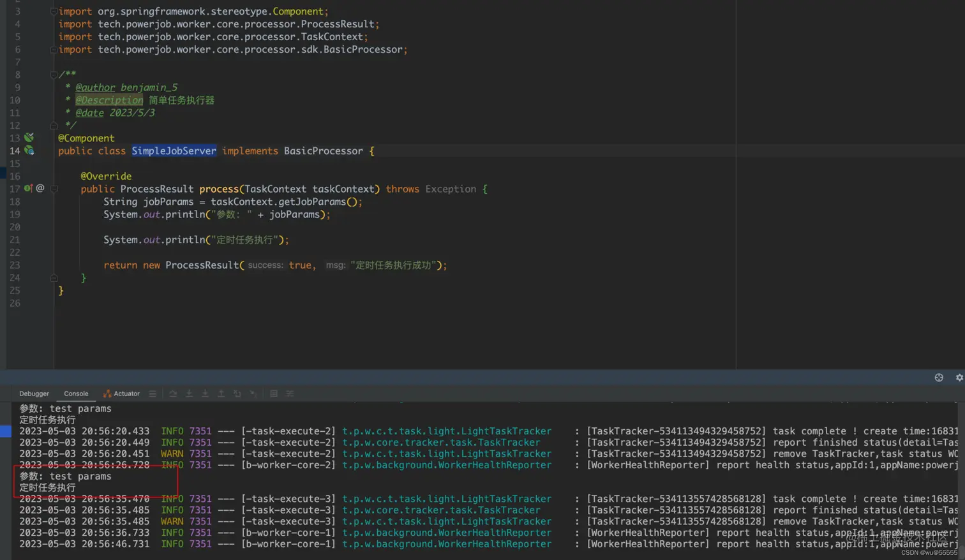Click the BasicProcessor interface name

324,151
